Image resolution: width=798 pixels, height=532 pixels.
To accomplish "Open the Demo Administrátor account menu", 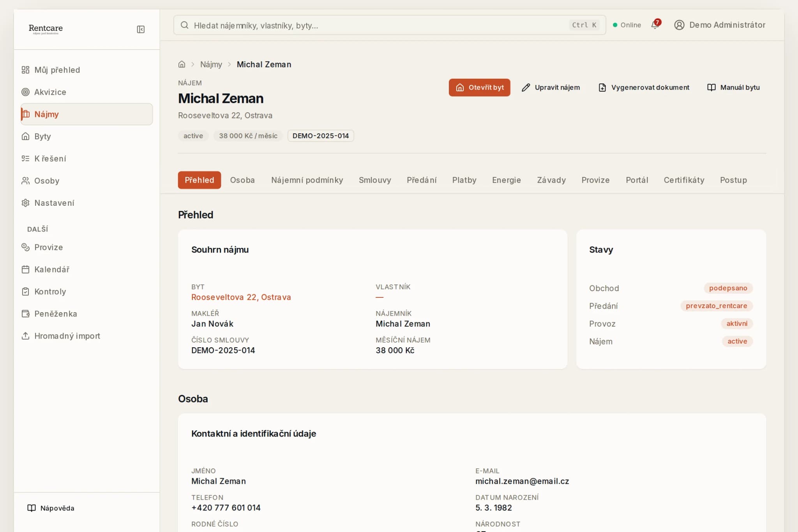I will [720, 25].
